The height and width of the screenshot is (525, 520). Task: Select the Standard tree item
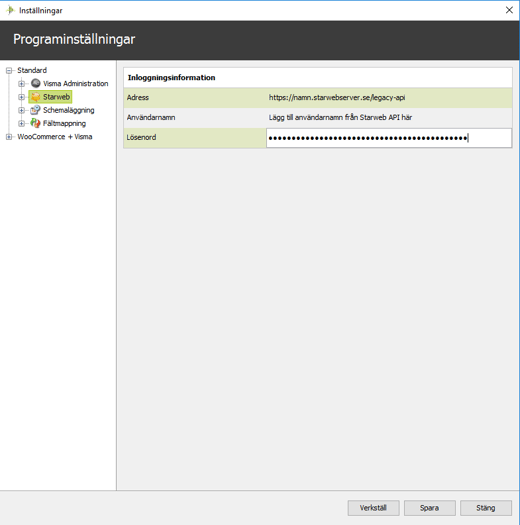coord(32,70)
